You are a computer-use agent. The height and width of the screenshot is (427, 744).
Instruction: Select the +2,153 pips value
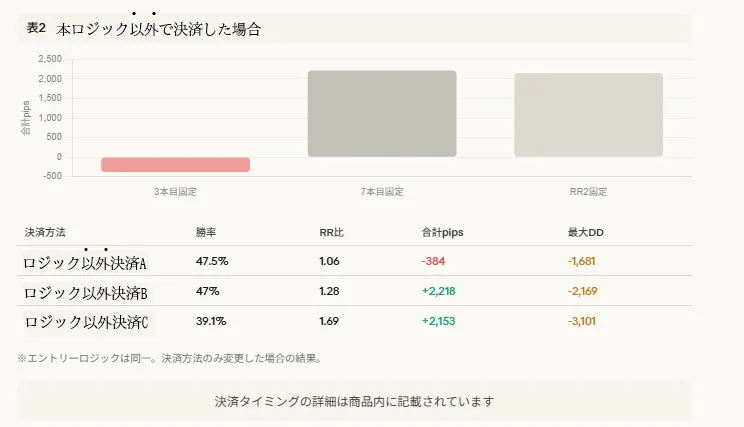442,321
